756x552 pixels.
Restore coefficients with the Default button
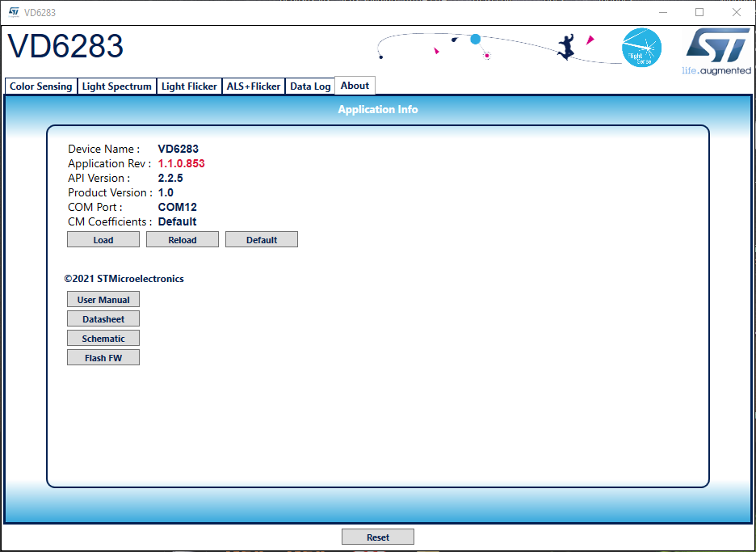click(x=262, y=240)
